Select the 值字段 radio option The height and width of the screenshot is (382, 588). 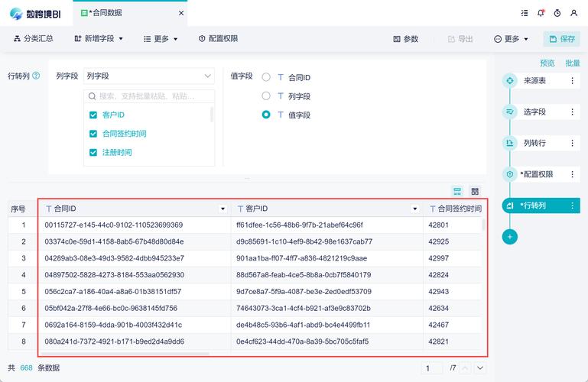point(266,115)
